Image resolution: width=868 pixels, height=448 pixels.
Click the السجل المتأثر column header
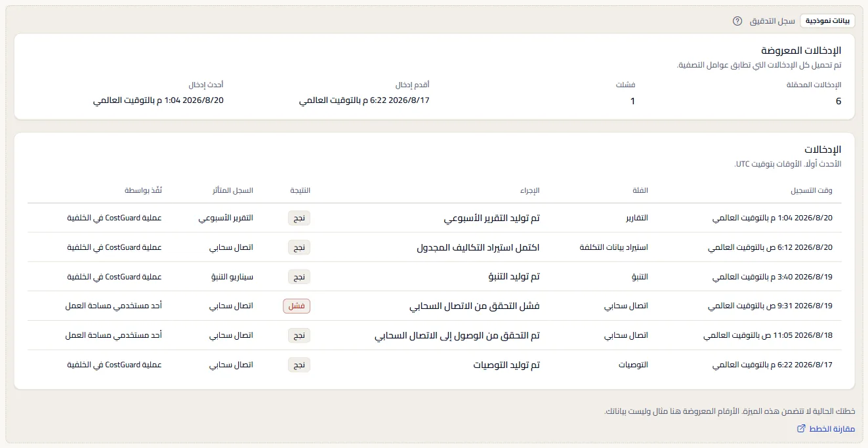(232, 191)
